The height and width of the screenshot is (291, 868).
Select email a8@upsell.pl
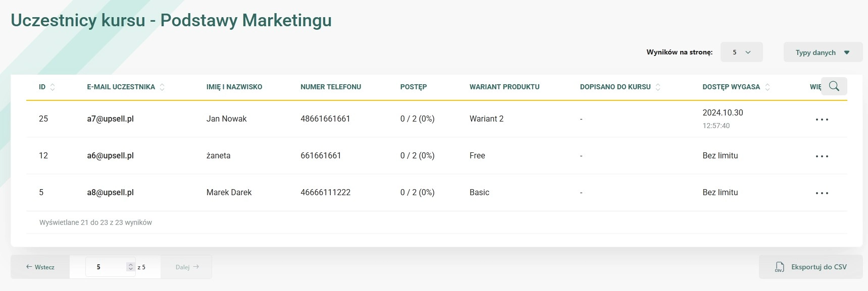click(110, 192)
